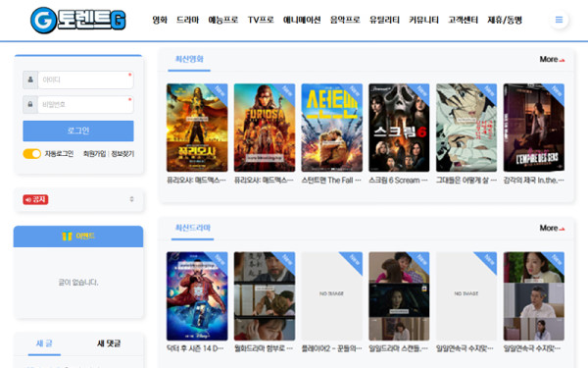Viewport: 588px width, 368px height.
Task: Click the blue G site logo
Action: click(x=78, y=21)
